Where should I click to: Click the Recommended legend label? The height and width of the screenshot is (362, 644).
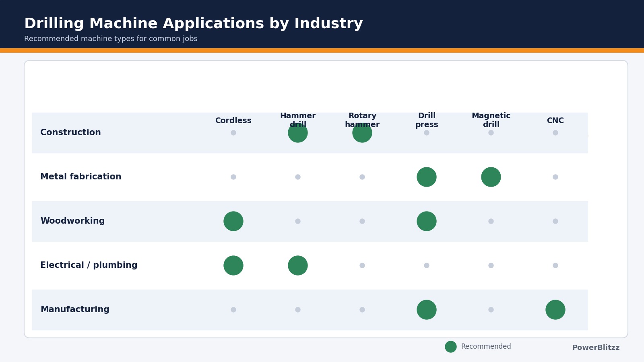point(486,347)
